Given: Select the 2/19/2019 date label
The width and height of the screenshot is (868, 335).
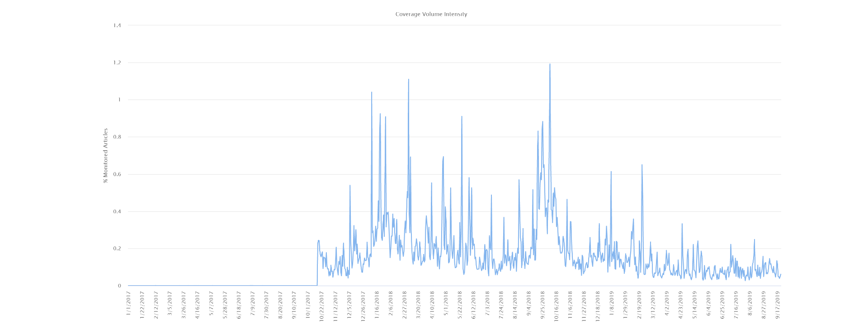Looking at the screenshot, I should pos(640,305).
